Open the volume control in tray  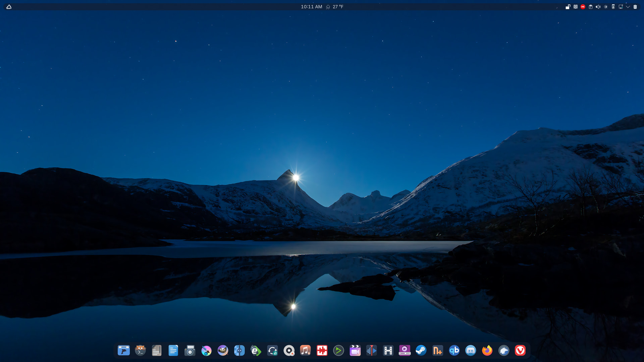tap(598, 7)
